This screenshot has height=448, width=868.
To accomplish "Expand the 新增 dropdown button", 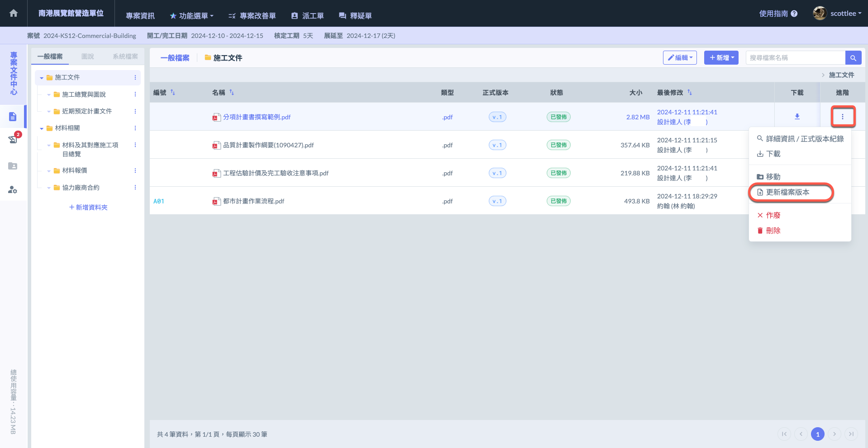I will tap(721, 58).
